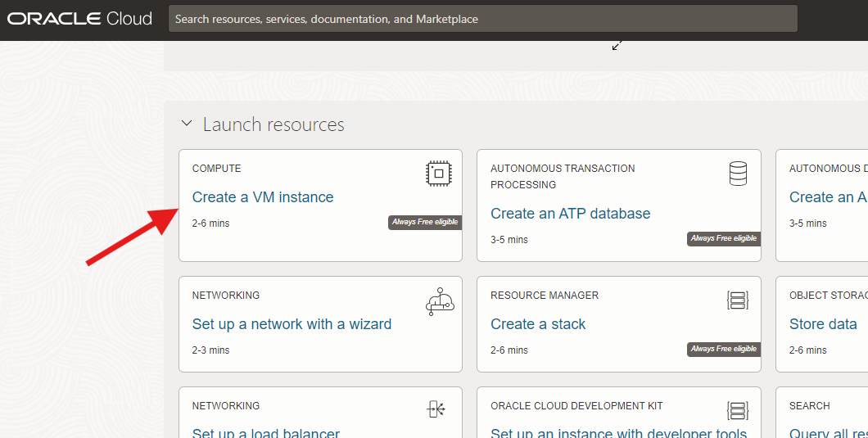Viewport: 868px width, 438px height.
Task: Click the Cloud Development Kit icon
Action: click(x=738, y=409)
